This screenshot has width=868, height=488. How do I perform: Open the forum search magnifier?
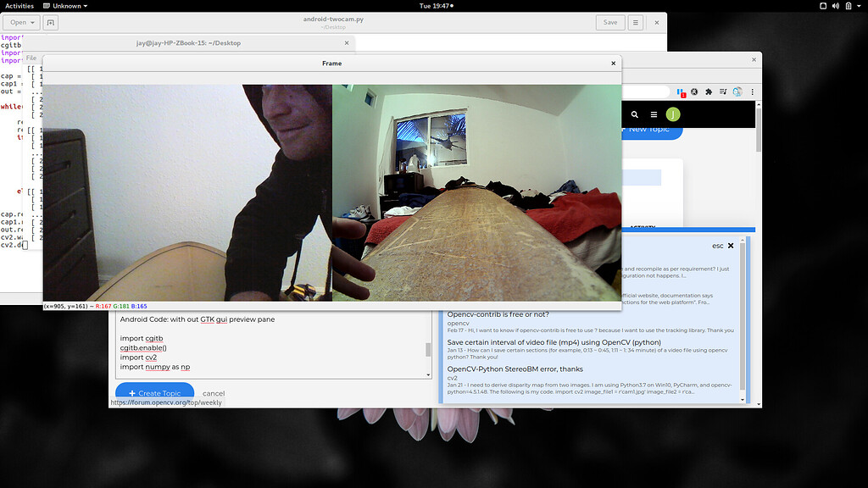[634, 114]
